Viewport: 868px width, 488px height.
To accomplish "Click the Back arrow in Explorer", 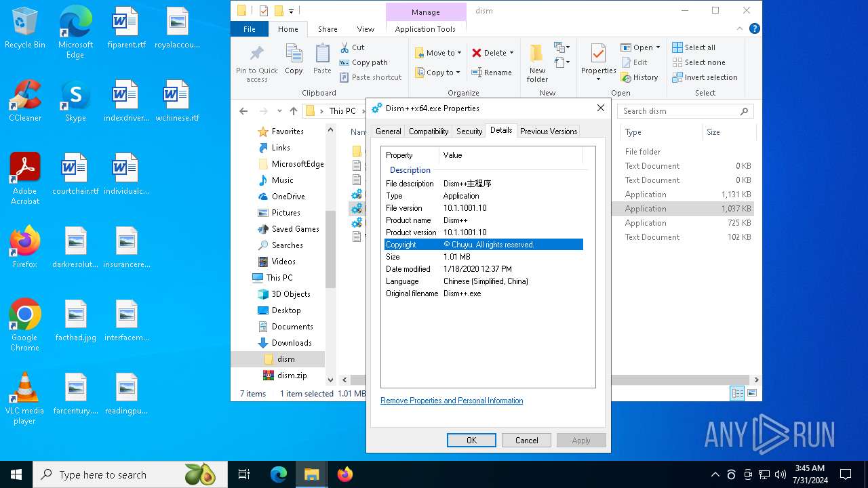I will (243, 111).
